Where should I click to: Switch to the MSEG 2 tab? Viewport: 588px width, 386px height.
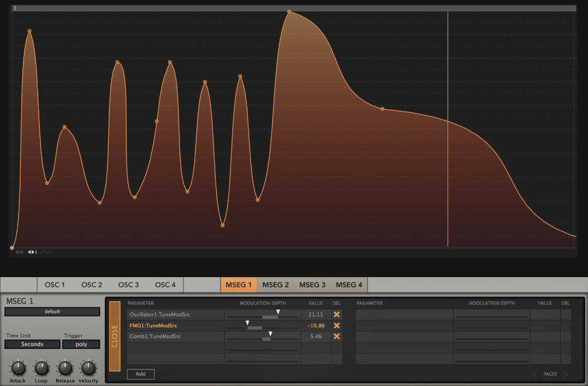pos(275,285)
